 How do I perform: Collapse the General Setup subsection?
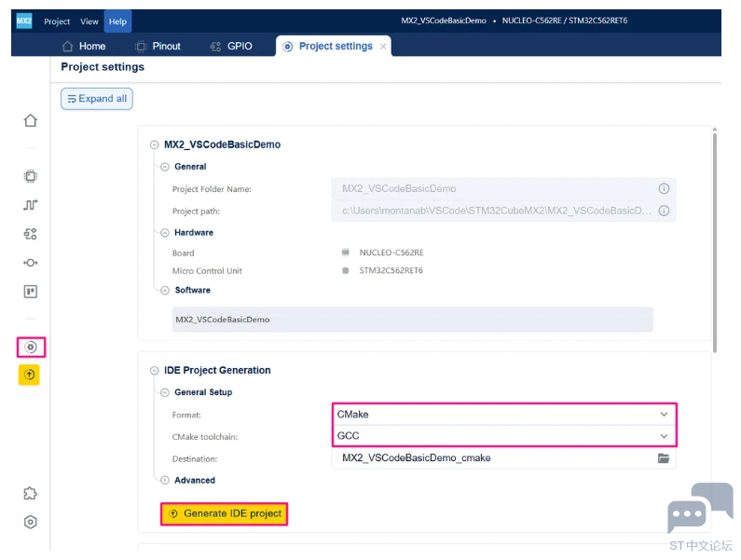(x=164, y=392)
